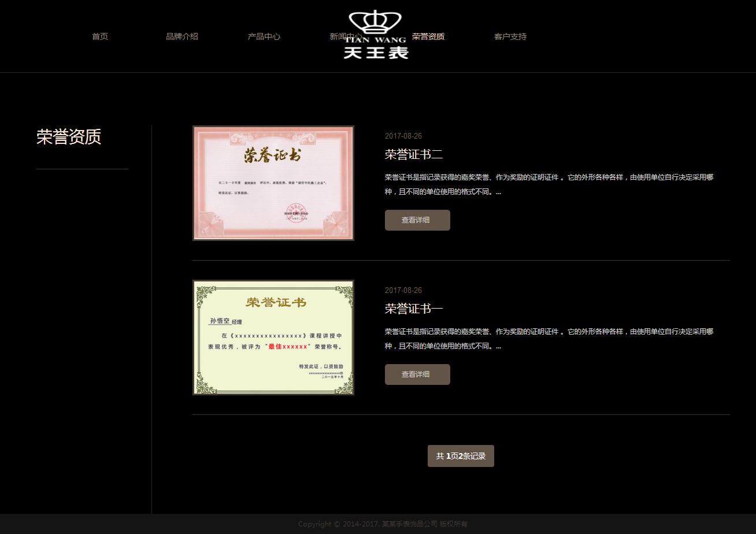756x534 pixels.
Task: Select the 荣誉资质 item in top navigation
Action: click(428, 36)
